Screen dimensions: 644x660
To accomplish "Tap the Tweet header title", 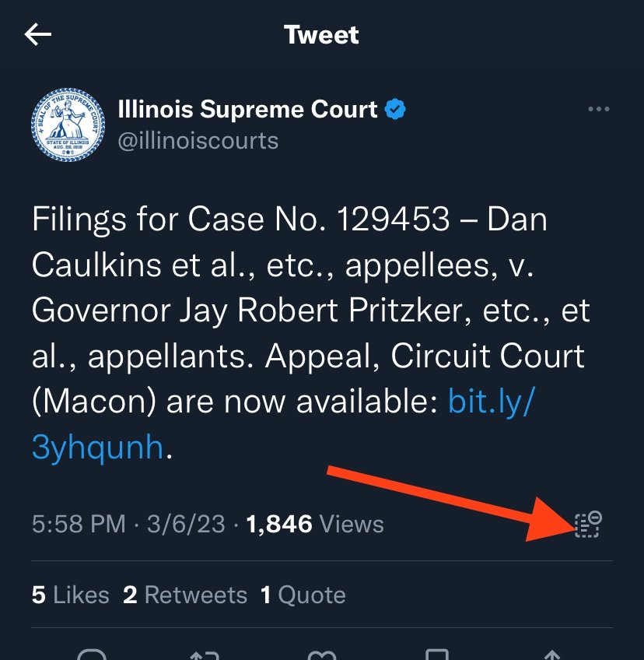I will pos(321,34).
